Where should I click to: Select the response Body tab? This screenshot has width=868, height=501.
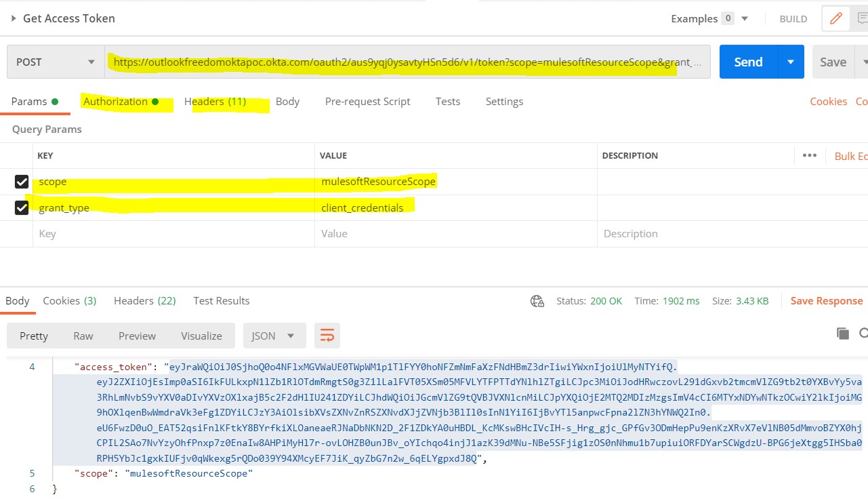click(18, 301)
